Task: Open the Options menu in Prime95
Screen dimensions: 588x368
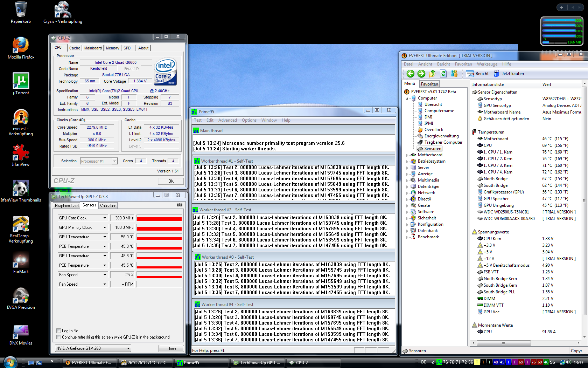Action: pos(249,120)
